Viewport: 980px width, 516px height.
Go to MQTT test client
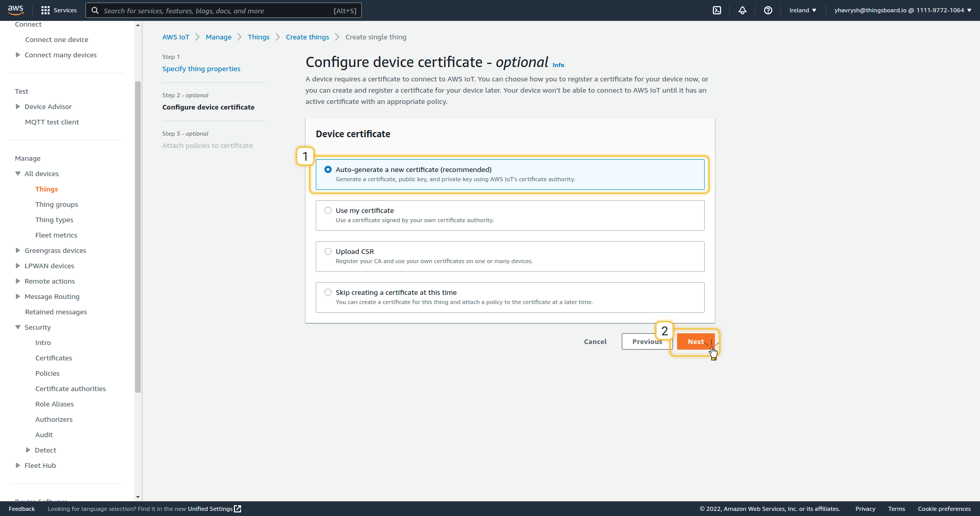point(52,122)
